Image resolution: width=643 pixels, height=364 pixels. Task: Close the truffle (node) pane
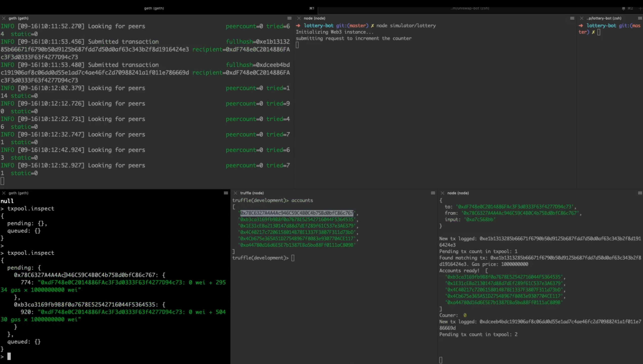pyautogui.click(x=235, y=193)
